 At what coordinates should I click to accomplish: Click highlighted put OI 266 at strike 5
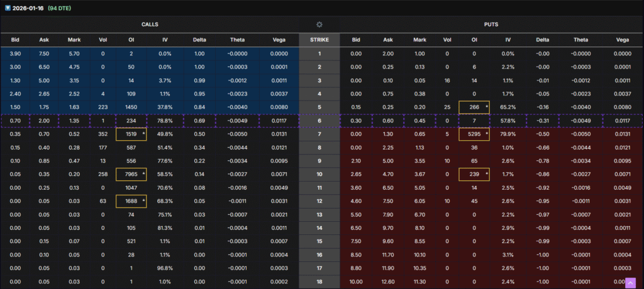pos(474,107)
